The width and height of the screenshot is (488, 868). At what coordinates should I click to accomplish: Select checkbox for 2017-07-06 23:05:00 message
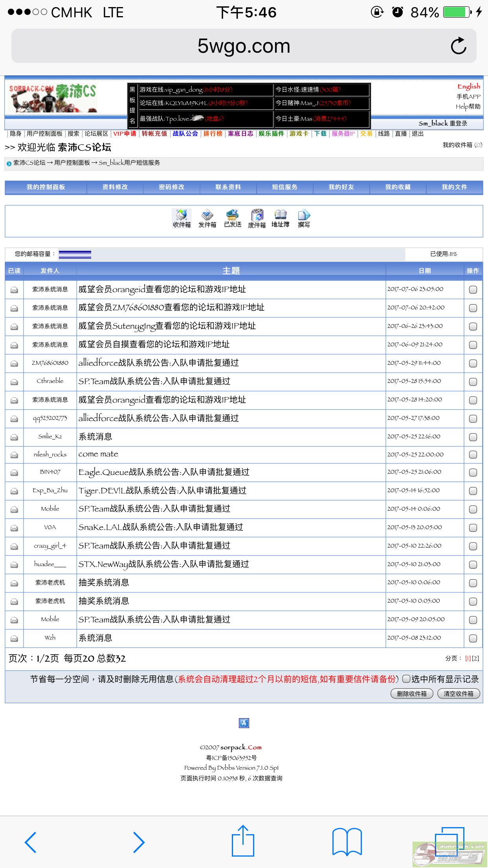(473, 290)
